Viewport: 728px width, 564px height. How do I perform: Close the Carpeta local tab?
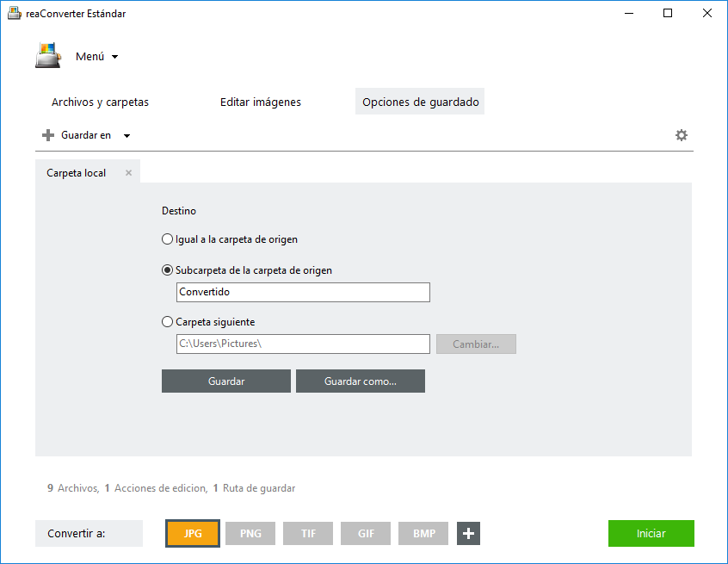click(x=128, y=173)
